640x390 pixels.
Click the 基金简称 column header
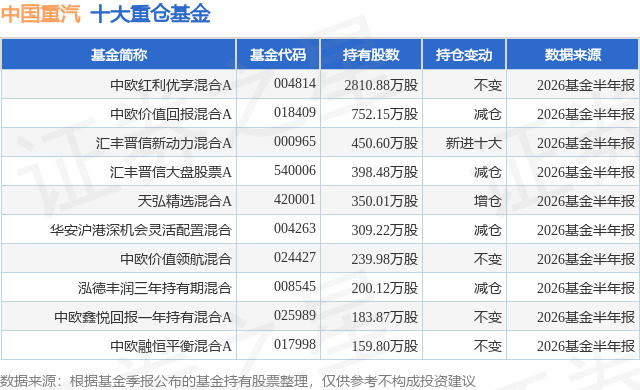(x=119, y=55)
